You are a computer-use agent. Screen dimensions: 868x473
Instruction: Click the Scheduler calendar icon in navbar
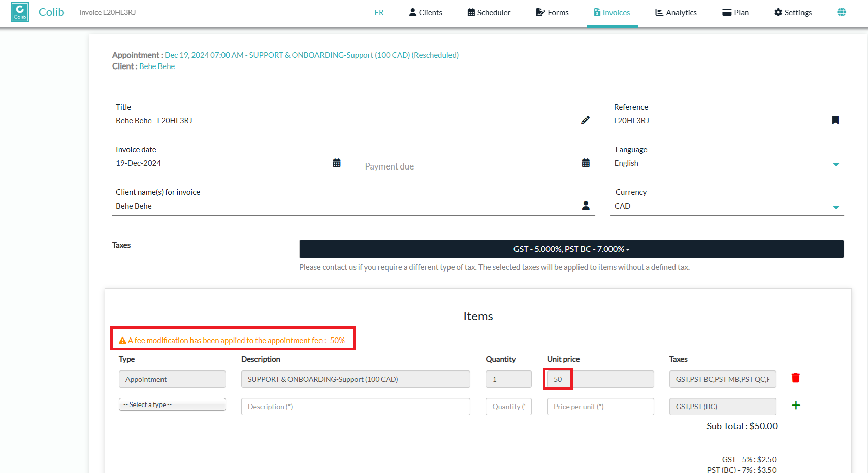pyautogui.click(x=471, y=12)
